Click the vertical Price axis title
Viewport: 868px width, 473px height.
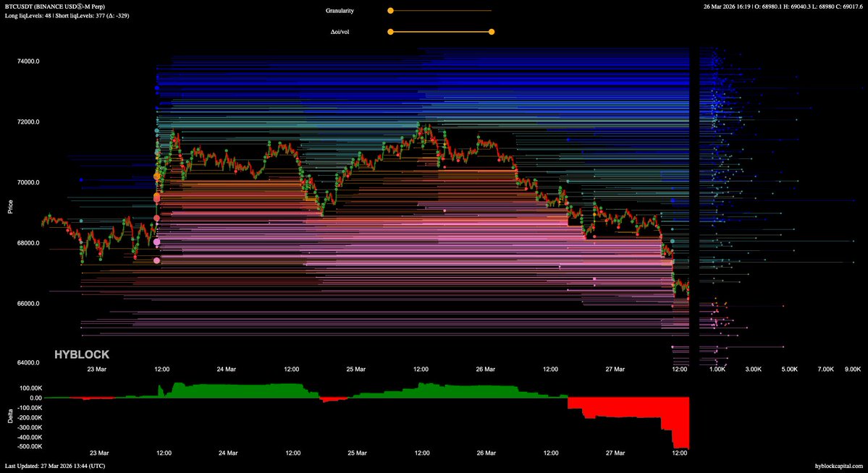(x=10, y=207)
